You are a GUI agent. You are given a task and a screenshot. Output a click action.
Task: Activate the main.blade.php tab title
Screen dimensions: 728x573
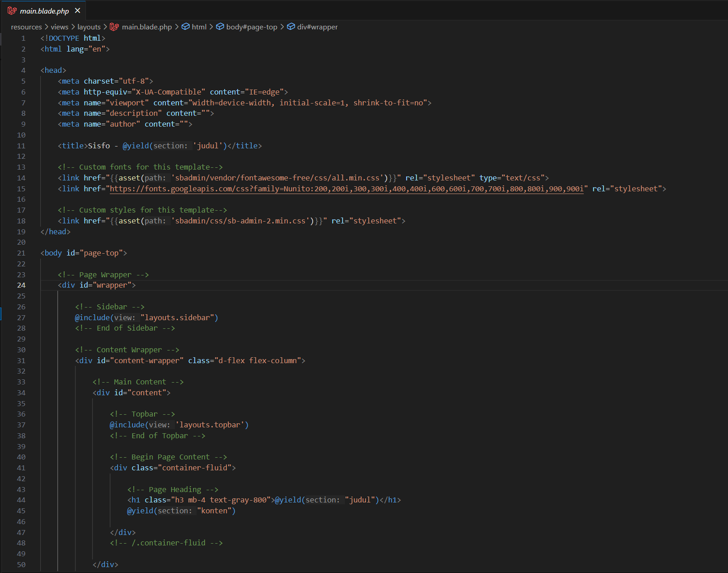point(44,11)
